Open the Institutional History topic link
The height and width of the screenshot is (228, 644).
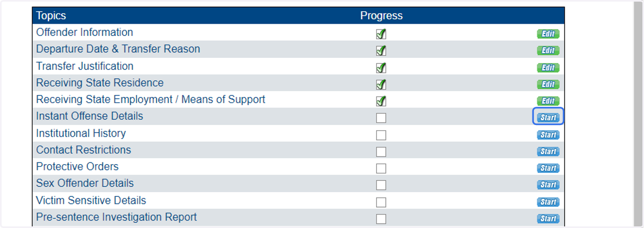(80, 133)
